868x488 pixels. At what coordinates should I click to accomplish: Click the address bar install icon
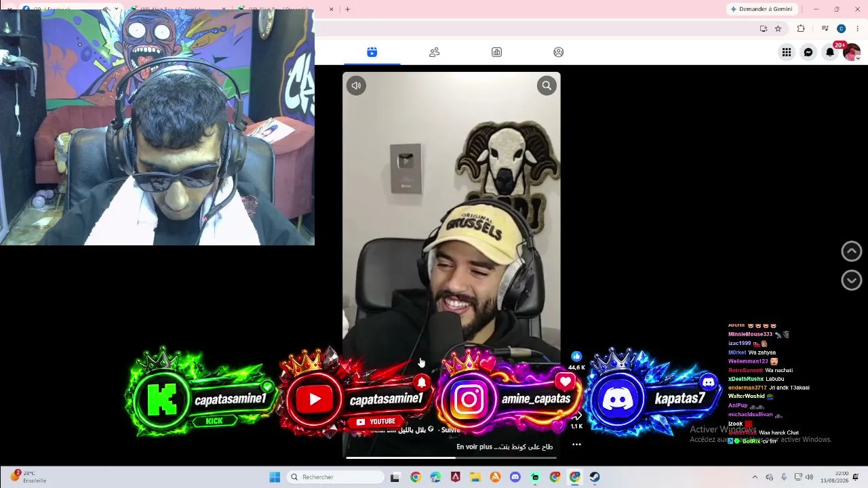[764, 28]
